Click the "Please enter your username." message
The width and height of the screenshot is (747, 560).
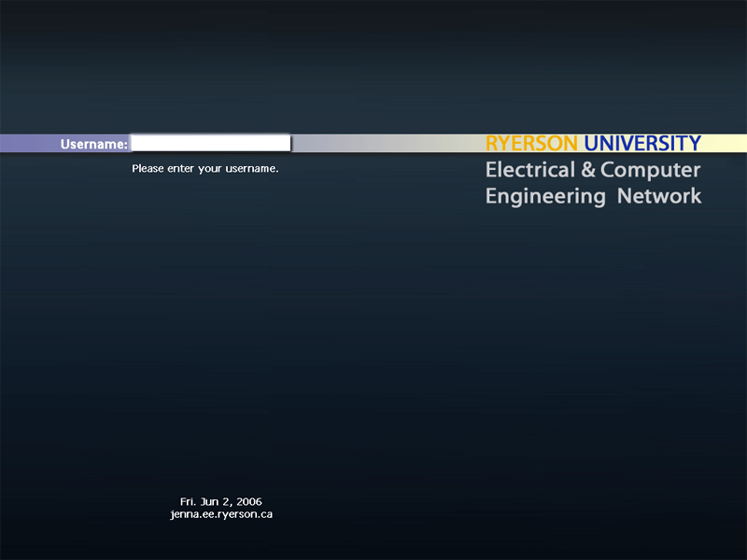205,169
